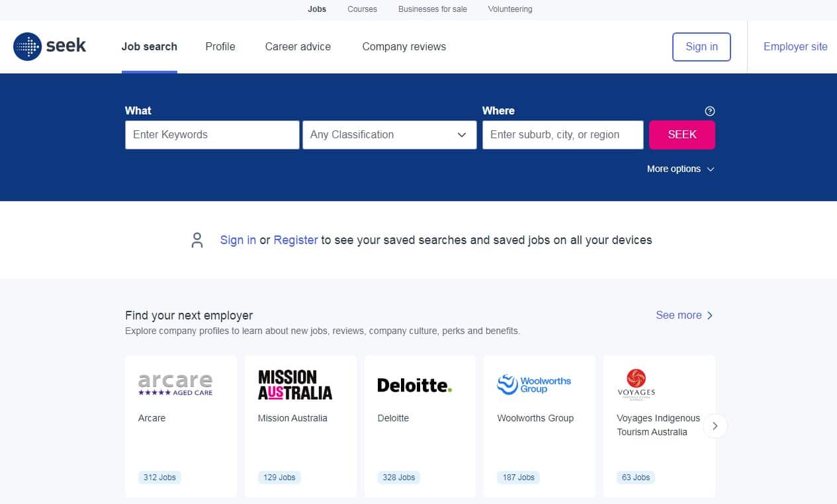Click the Woolworths Group company name
Screen dimensions: 837x504
[x=535, y=418]
